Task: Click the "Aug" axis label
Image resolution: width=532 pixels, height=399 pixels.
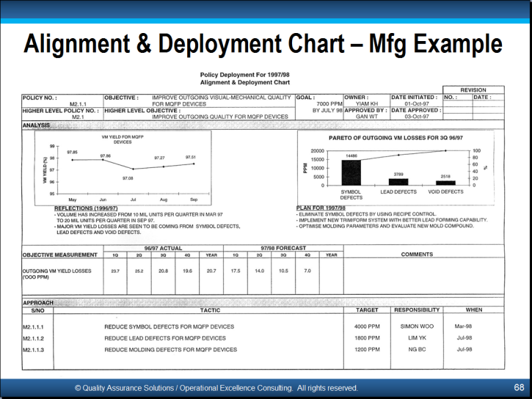Action: click(164, 199)
